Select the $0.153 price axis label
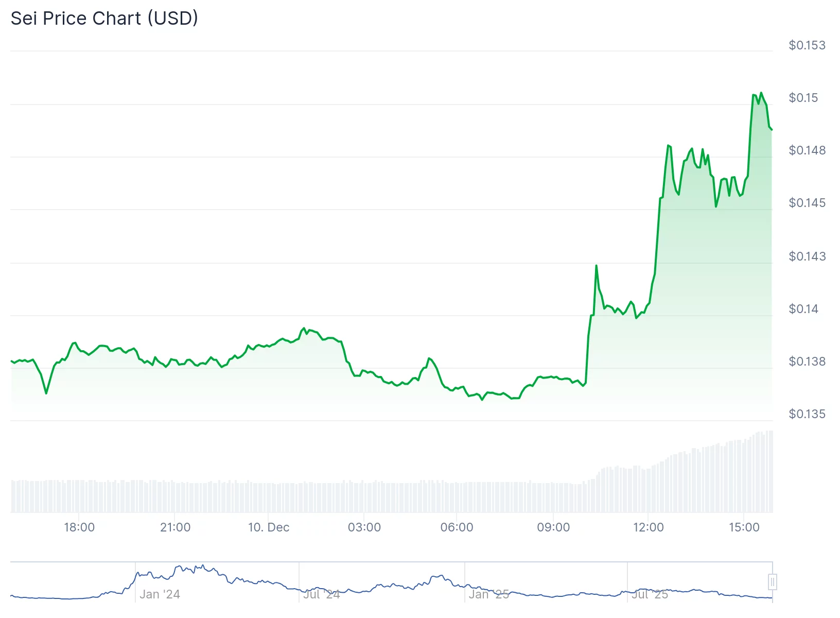The width and height of the screenshot is (840, 618). tap(807, 45)
